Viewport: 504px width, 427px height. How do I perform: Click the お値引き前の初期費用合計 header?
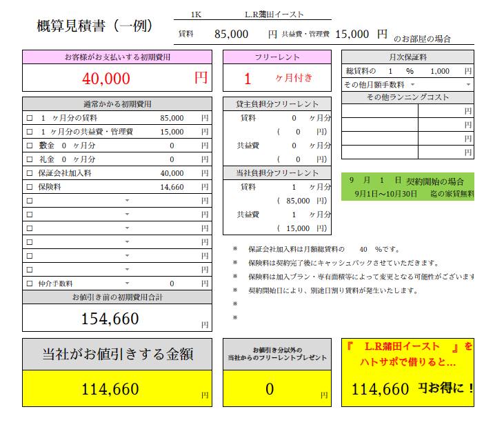tap(117, 297)
